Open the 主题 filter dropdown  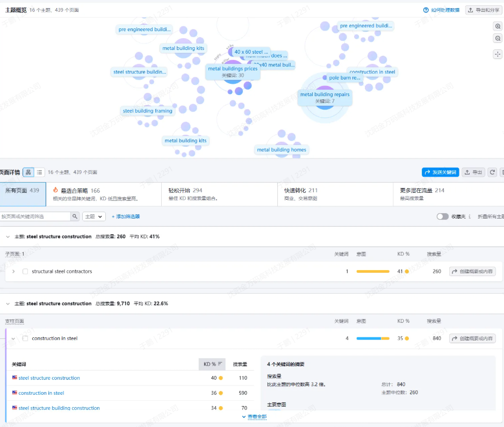(93, 216)
